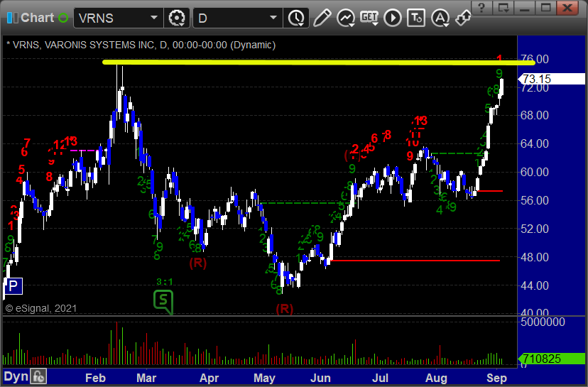The image size is (588, 387).
Task: Click the chart window link icon beside Chart
Action: tap(12, 18)
